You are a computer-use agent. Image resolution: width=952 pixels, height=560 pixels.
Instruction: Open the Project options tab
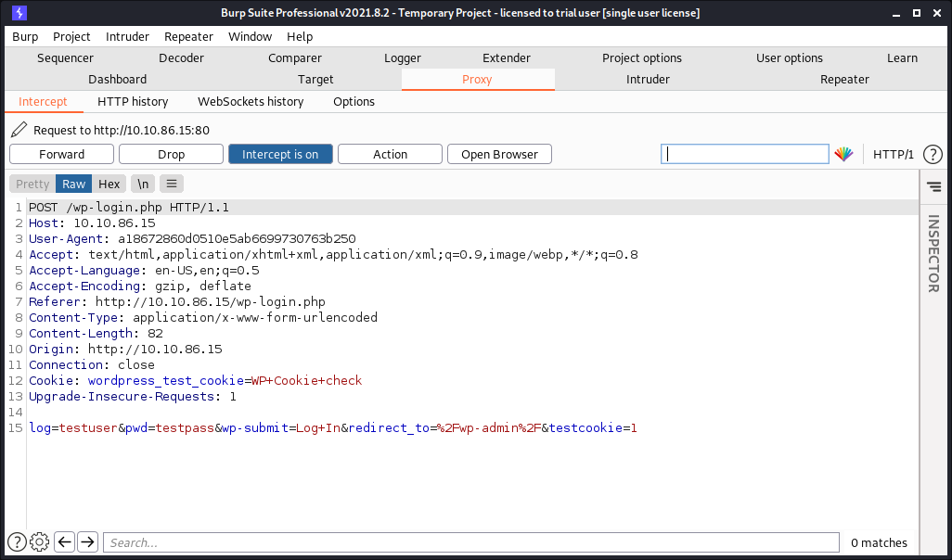(642, 57)
